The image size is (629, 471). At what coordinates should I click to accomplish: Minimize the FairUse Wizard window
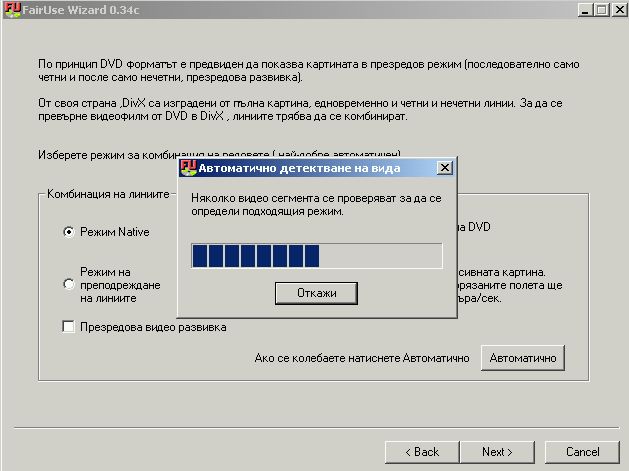(585, 10)
